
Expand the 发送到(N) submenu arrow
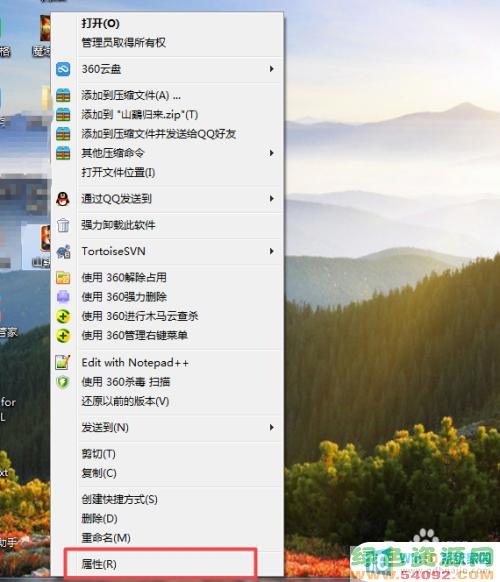(272, 428)
